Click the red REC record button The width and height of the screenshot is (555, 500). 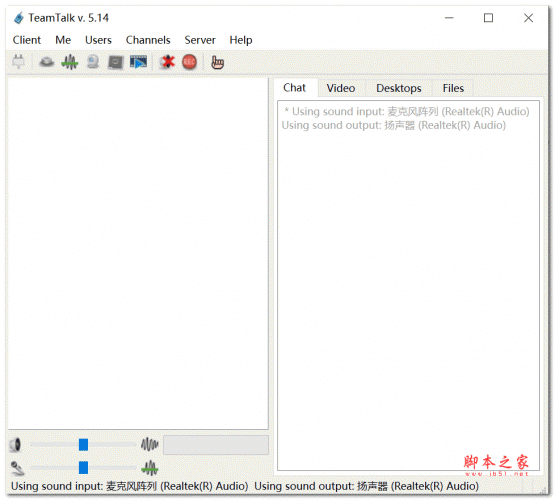tap(189, 62)
